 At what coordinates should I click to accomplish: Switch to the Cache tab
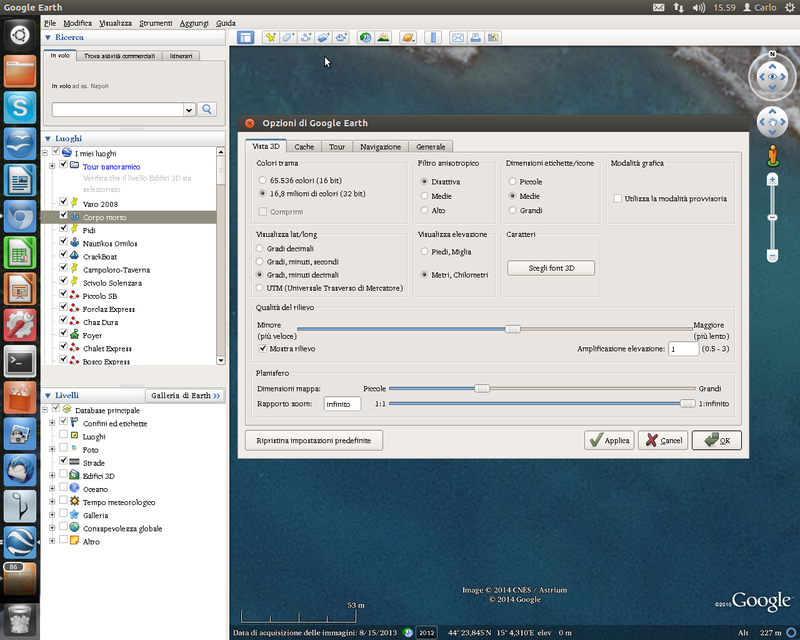click(304, 146)
